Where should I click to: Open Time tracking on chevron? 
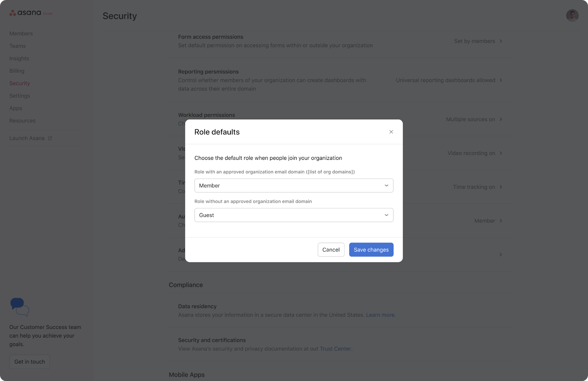pos(501,187)
